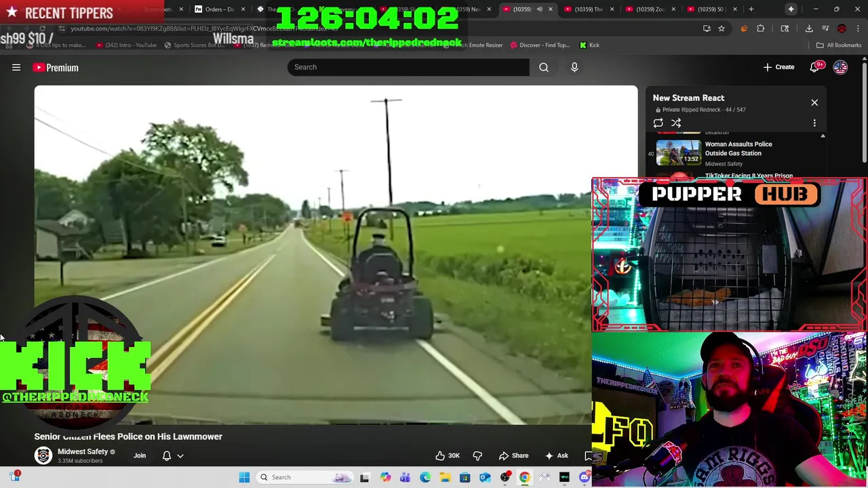Click the Create button

[778, 67]
